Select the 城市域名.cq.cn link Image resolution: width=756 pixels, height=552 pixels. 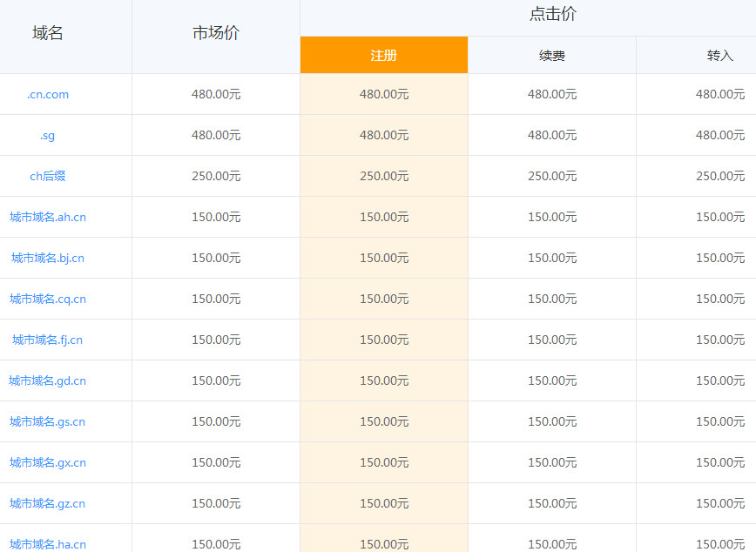(48, 300)
